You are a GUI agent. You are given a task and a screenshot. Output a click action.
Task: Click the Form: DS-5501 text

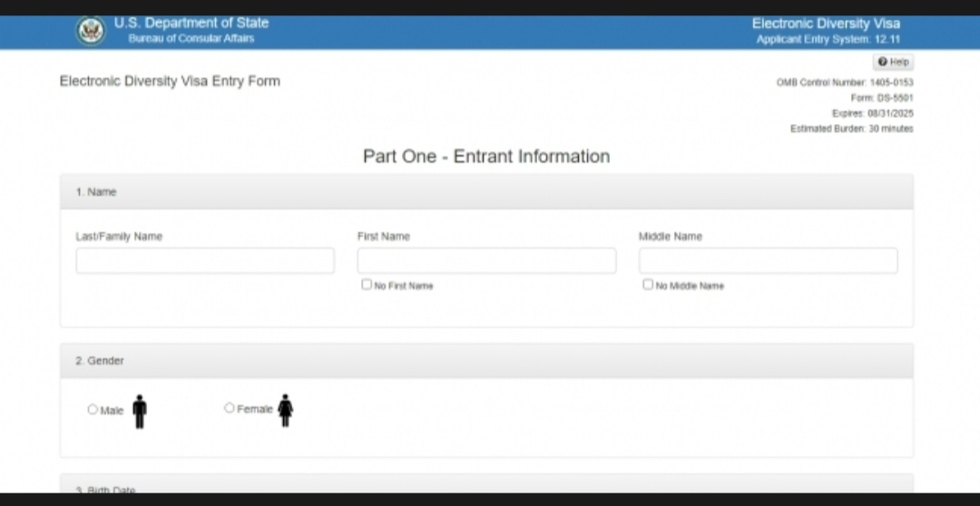point(882,98)
